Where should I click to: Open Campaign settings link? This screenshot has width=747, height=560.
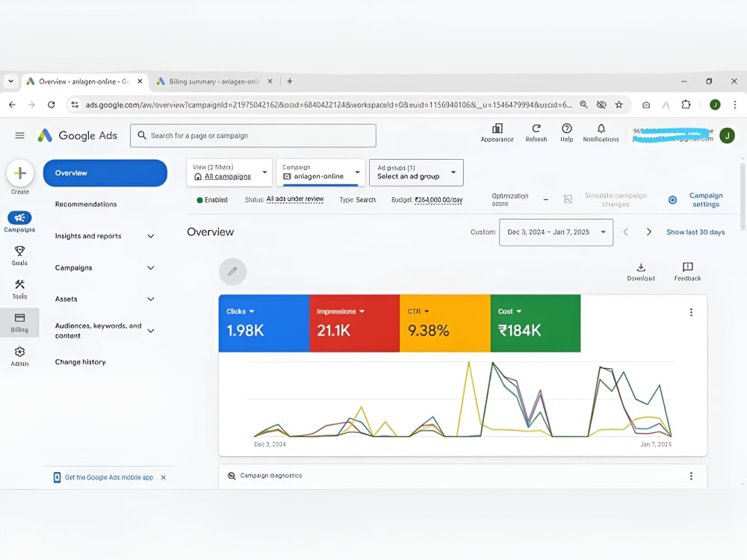coord(706,200)
